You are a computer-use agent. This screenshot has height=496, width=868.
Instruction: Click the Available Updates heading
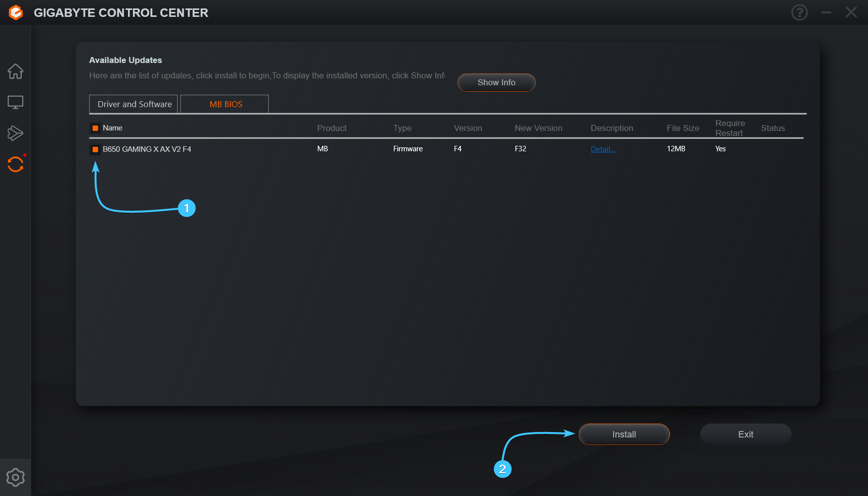pyautogui.click(x=125, y=60)
